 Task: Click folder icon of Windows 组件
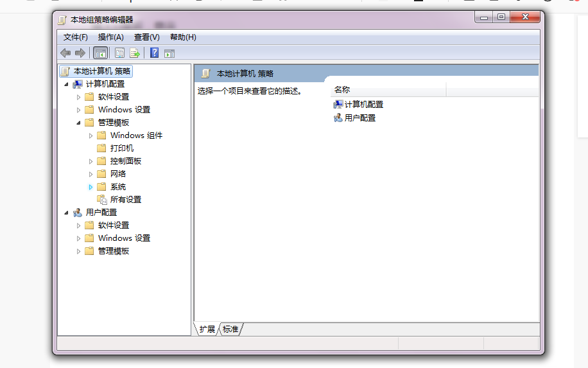point(101,136)
